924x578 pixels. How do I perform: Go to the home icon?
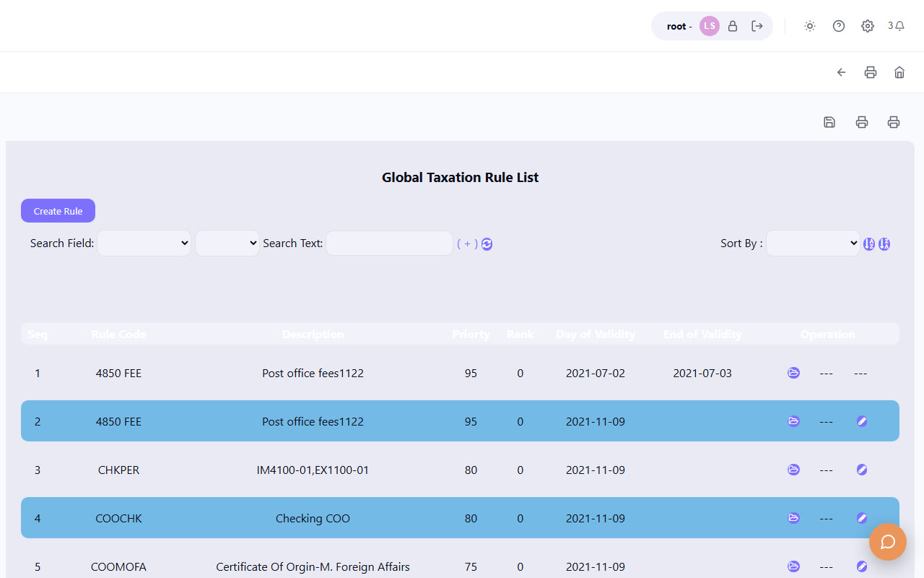pyautogui.click(x=899, y=72)
